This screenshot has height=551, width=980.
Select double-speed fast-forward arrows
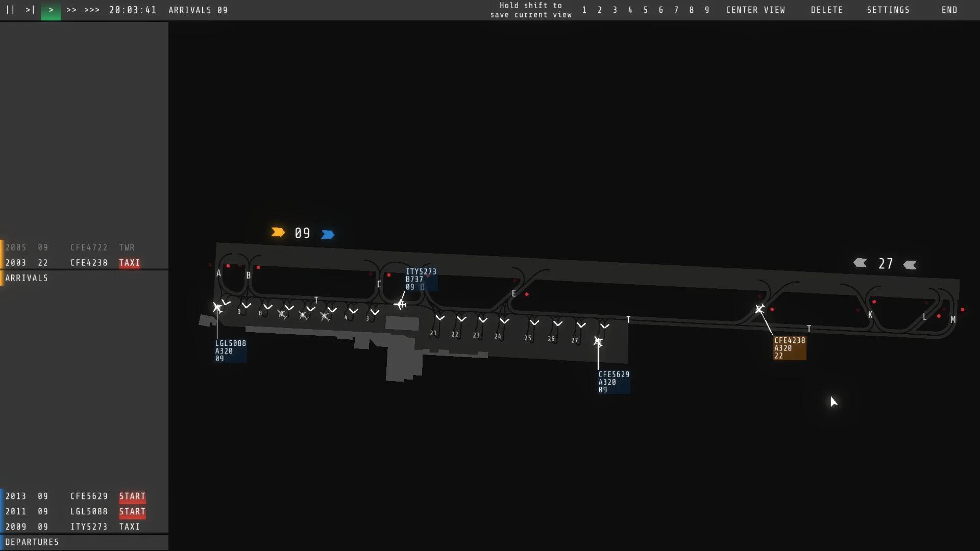point(71,10)
